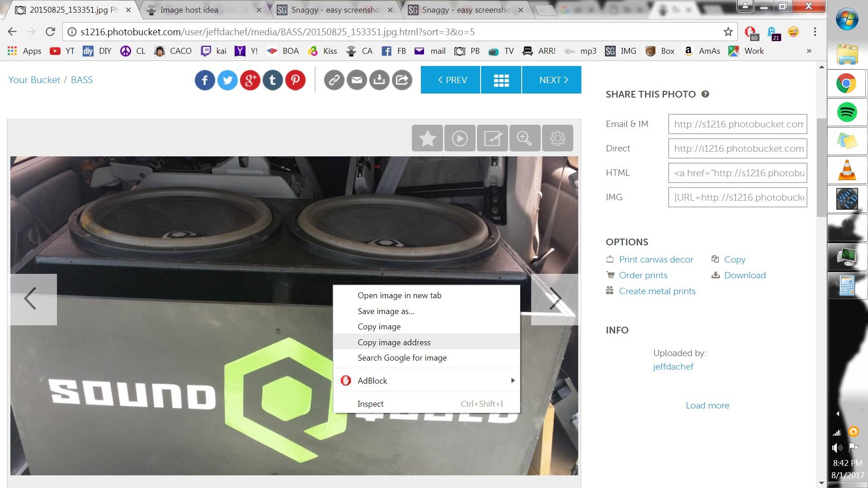Open the AmAs Amazon bookmark
868x488 pixels.
702,51
